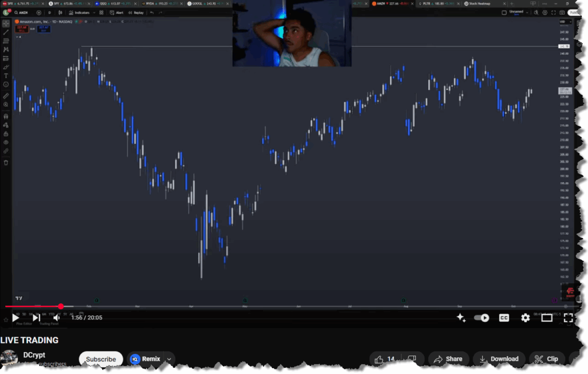Image resolution: width=588 pixels, height=374 pixels.
Task: Toggle closed captions with CC button
Action: click(504, 318)
